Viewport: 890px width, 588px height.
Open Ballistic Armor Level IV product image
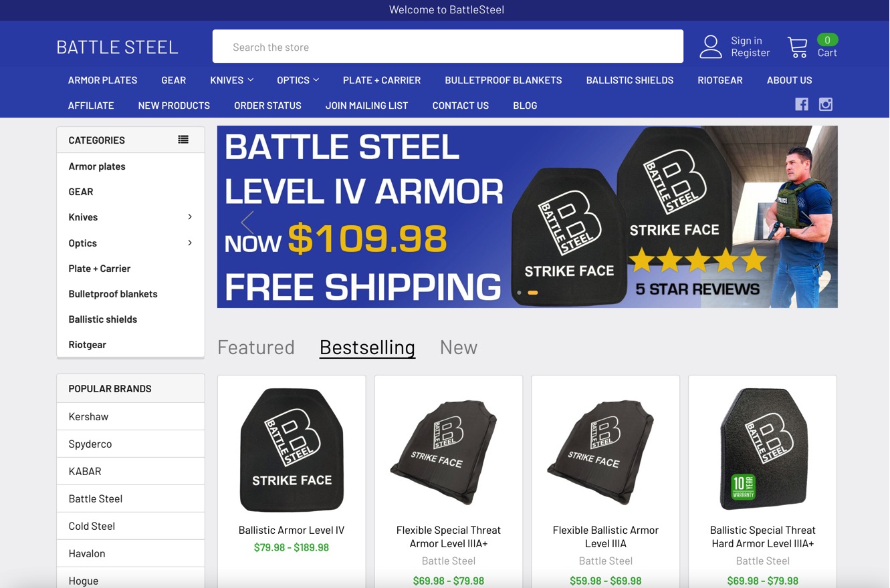coord(292,450)
